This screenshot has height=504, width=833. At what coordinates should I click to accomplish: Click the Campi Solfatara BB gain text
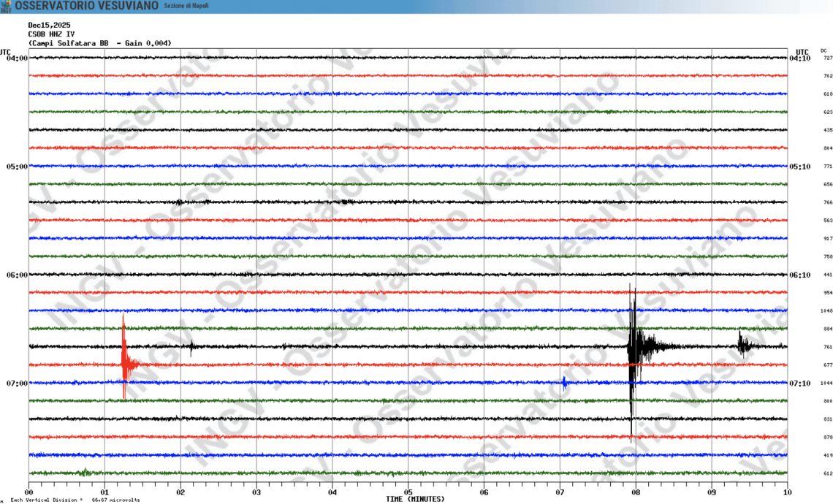100,43
